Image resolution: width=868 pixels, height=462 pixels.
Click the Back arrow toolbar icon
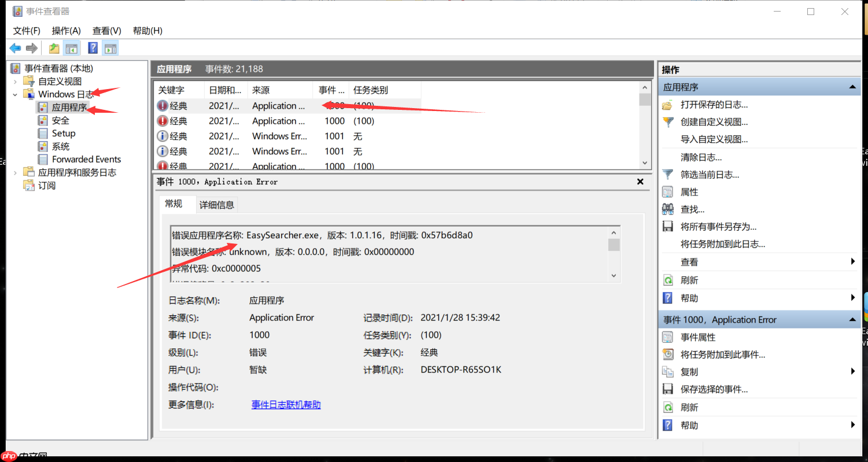coord(15,48)
